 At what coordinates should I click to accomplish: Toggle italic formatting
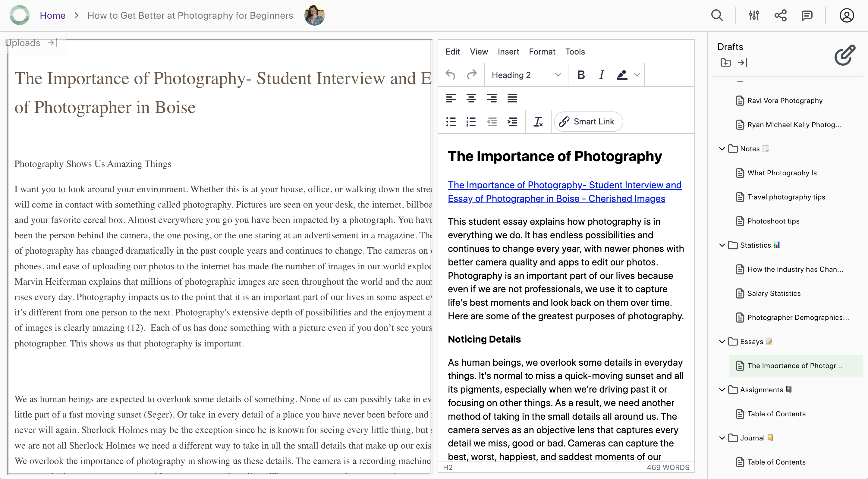[602, 75]
